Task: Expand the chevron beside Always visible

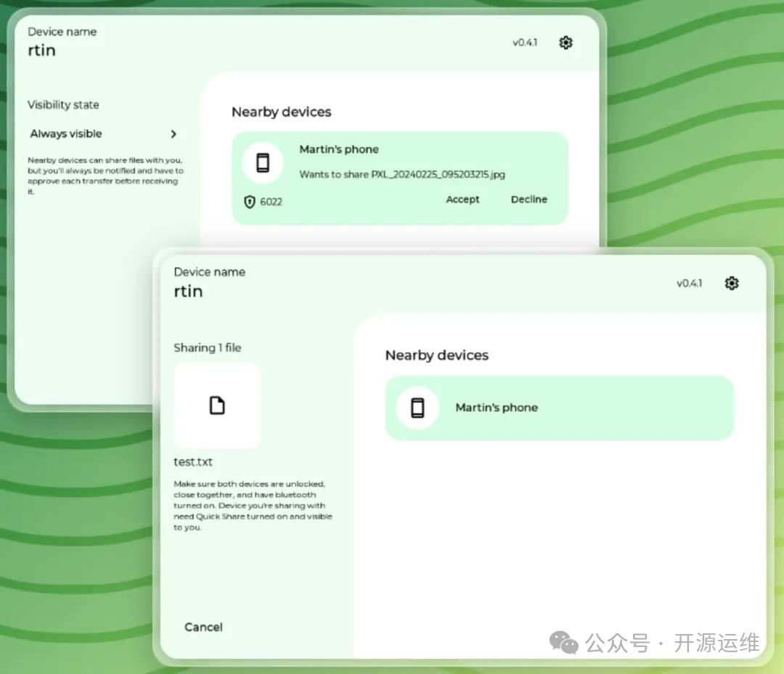Action: pos(173,134)
